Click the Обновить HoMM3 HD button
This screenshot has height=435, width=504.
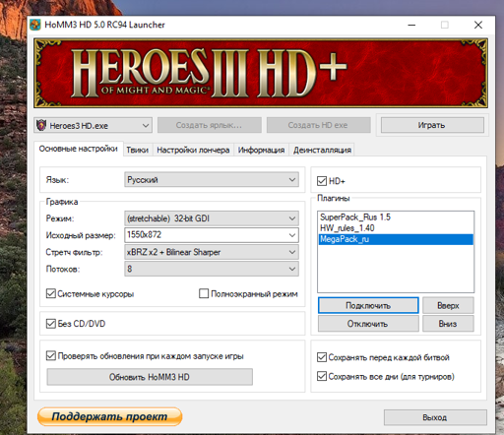click(150, 377)
